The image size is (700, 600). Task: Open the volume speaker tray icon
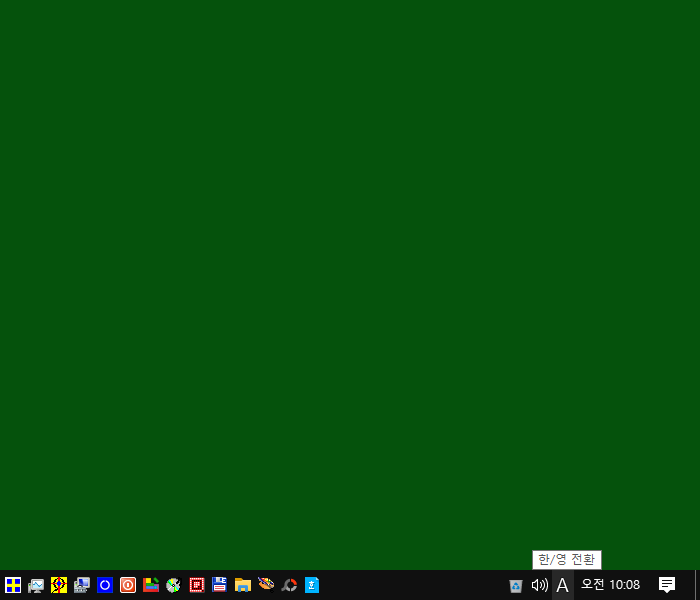pyautogui.click(x=540, y=585)
